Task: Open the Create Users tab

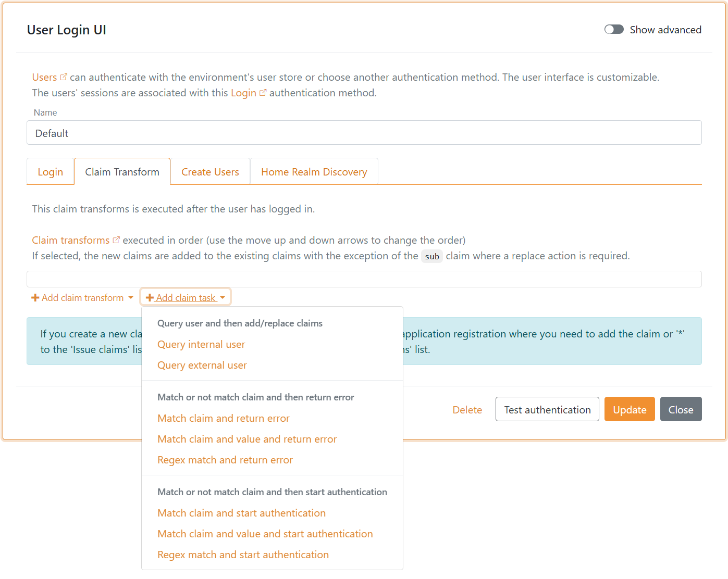Action: [x=210, y=172]
